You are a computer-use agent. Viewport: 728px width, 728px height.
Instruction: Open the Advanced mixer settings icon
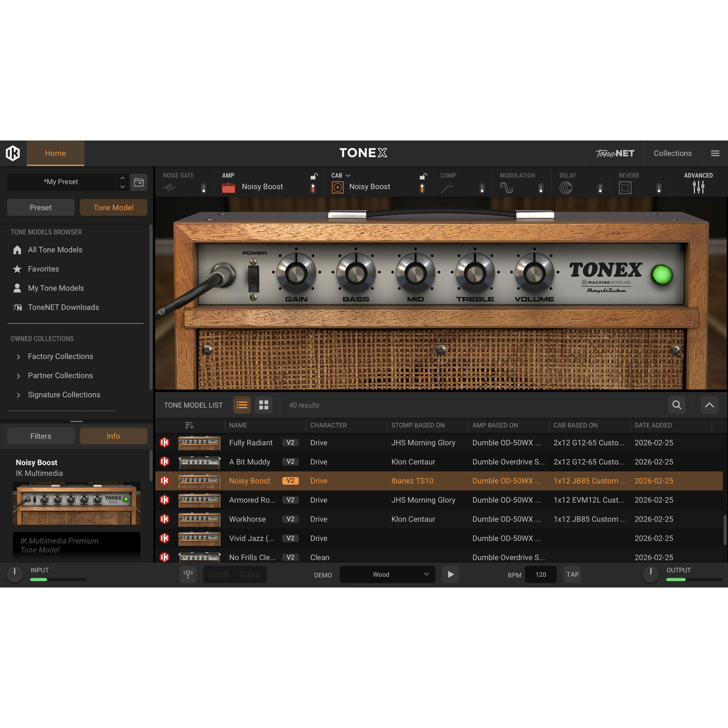pos(698,187)
